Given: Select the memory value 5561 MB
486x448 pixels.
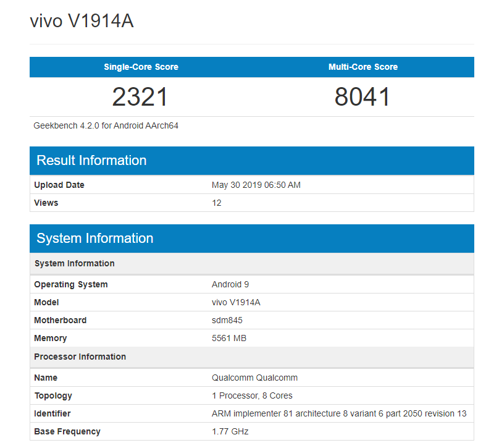Looking at the screenshot, I should click(229, 338).
